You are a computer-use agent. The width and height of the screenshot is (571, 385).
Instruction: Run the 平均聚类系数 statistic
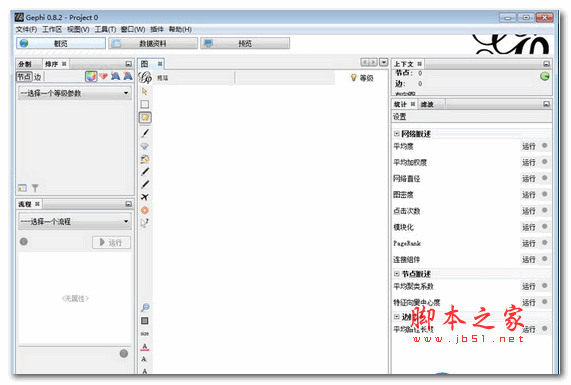[529, 286]
